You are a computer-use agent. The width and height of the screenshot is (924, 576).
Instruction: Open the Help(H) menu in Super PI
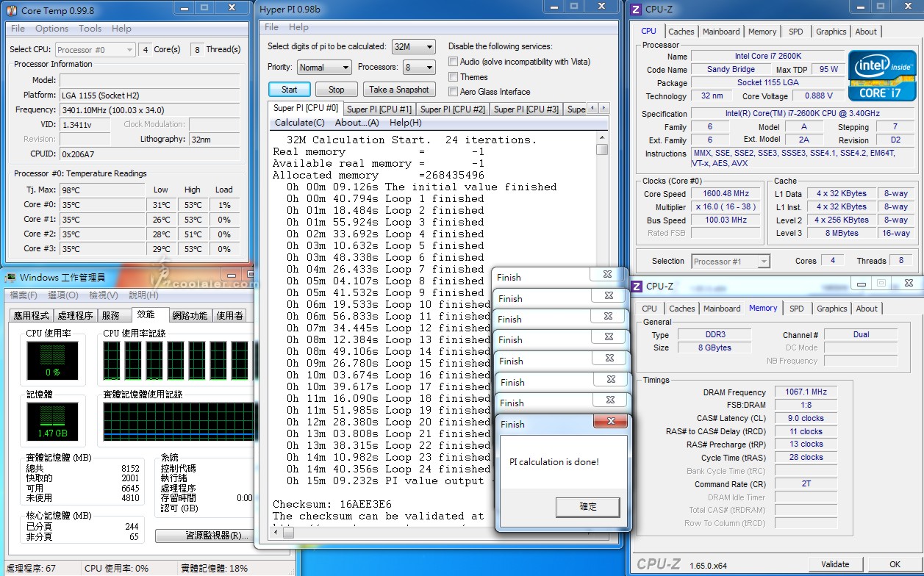click(406, 123)
